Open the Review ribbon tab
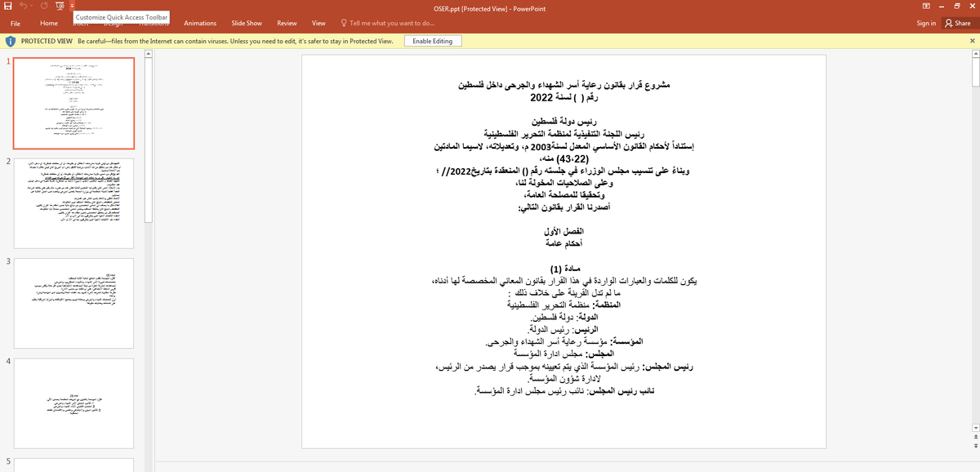The image size is (980, 472). [x=287, y=24]
